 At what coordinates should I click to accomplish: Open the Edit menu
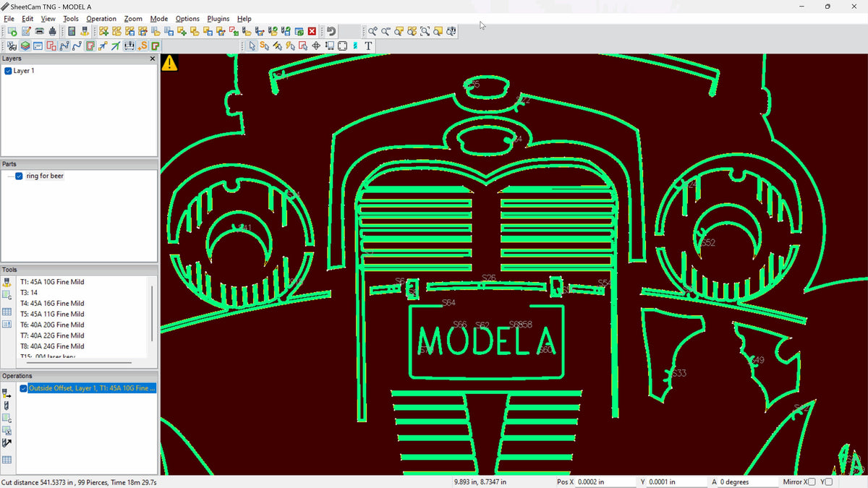pyautogui.click(x=27, y=19)
